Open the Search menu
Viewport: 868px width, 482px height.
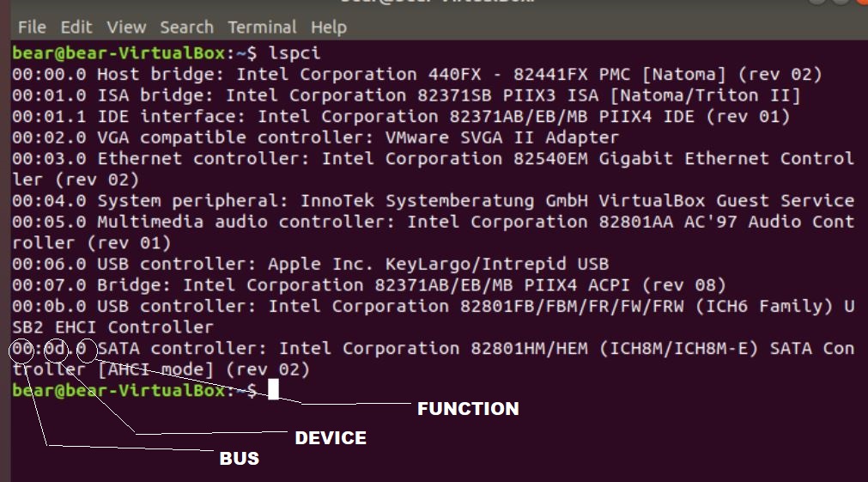tap(186, 27)
